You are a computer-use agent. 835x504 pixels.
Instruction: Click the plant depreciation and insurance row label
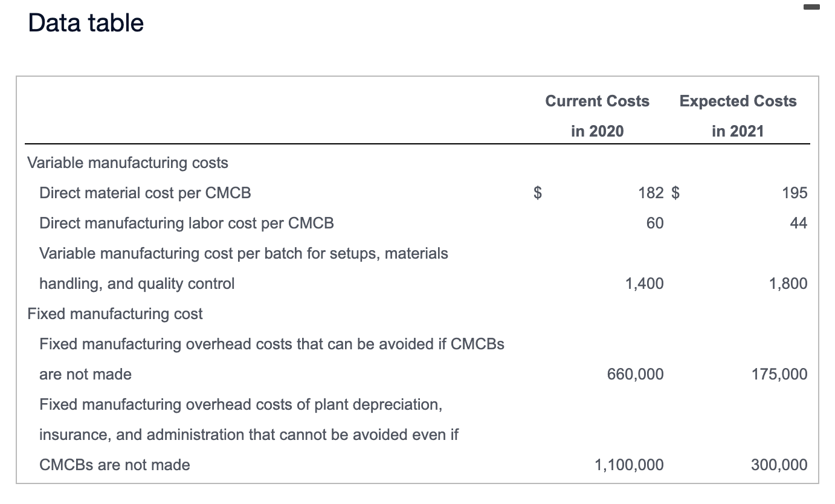coord(241,404)
